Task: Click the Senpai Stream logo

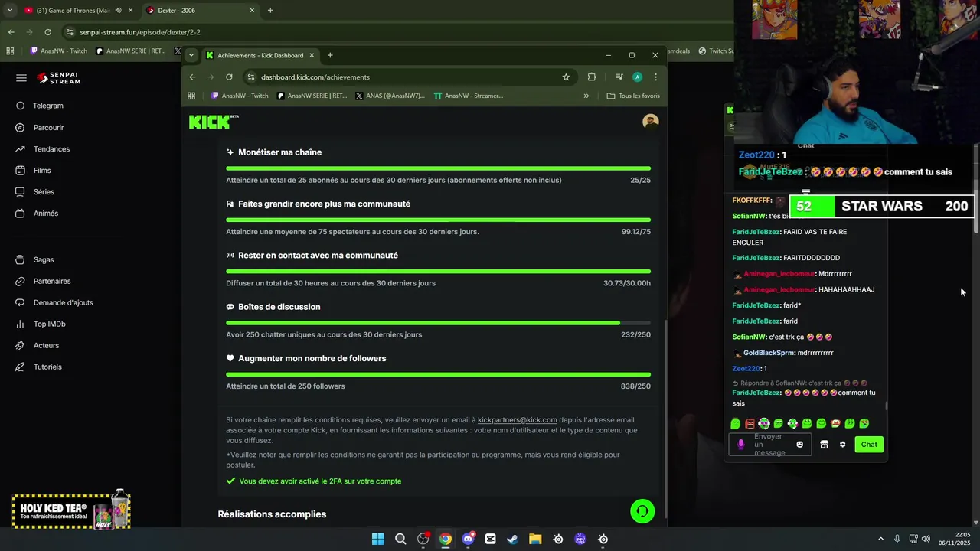Action: pyautogui.click(x=58, y=78)
